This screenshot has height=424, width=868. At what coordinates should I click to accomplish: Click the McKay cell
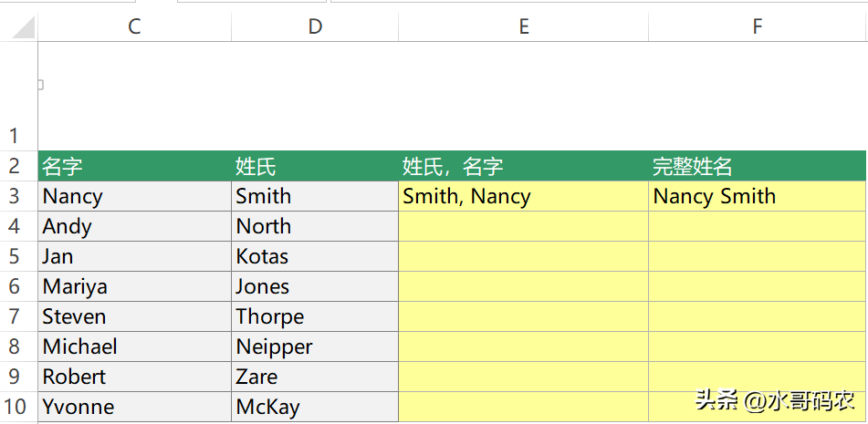pyautogui.click(x=315, y=407)
